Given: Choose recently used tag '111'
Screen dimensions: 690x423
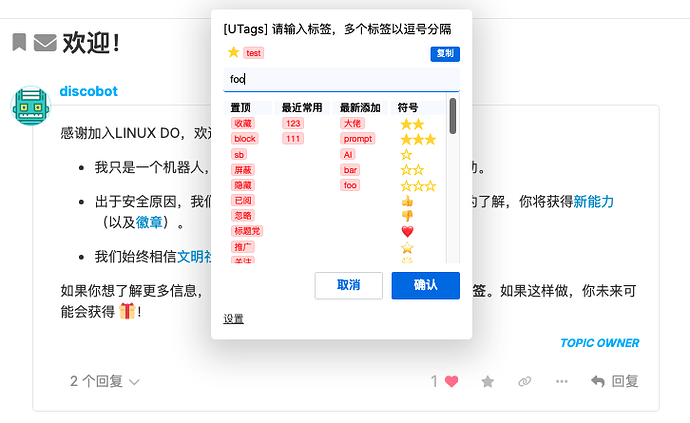Looking at the screenshot, I should (293, 139).
